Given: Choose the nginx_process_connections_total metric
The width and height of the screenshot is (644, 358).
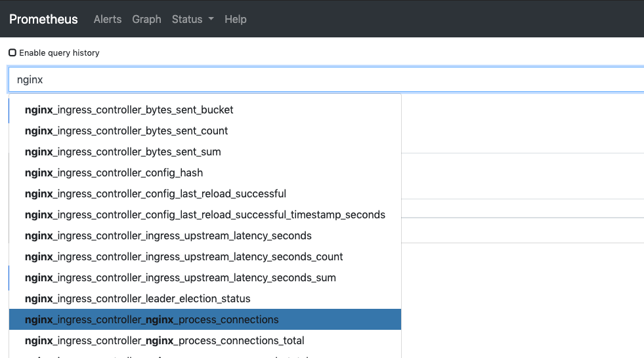Looking at the screenshot, I should coord(165,340).
